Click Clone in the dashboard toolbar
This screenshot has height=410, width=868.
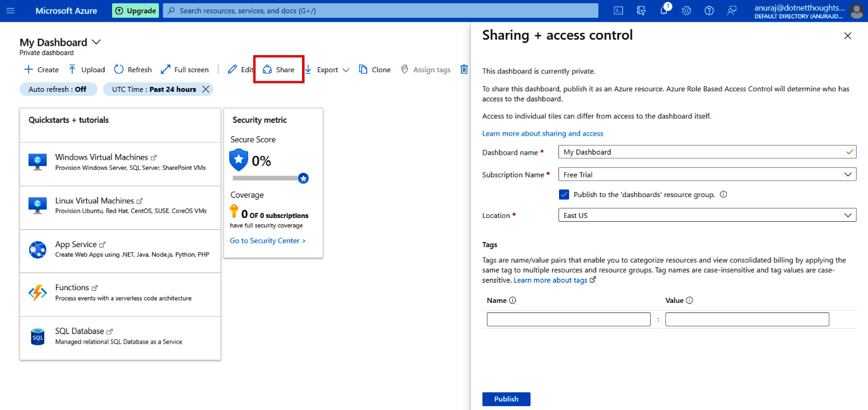click(375, 70)
